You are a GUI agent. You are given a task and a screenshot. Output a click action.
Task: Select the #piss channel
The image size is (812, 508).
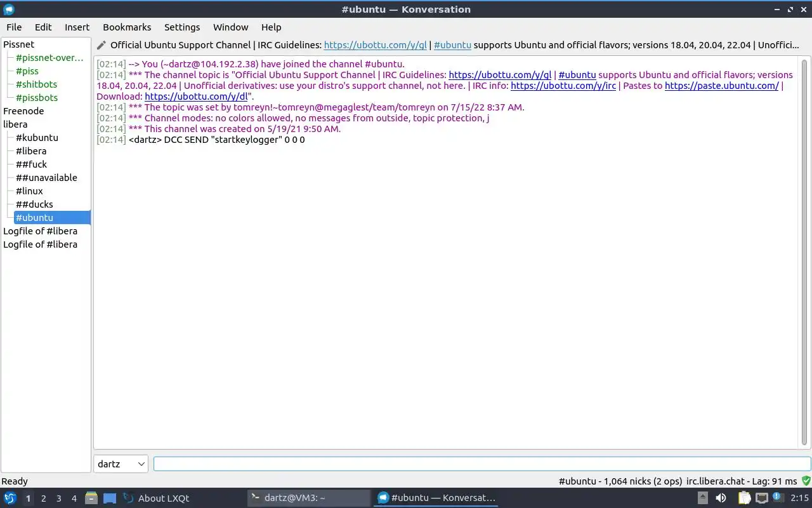pos(27,71)
